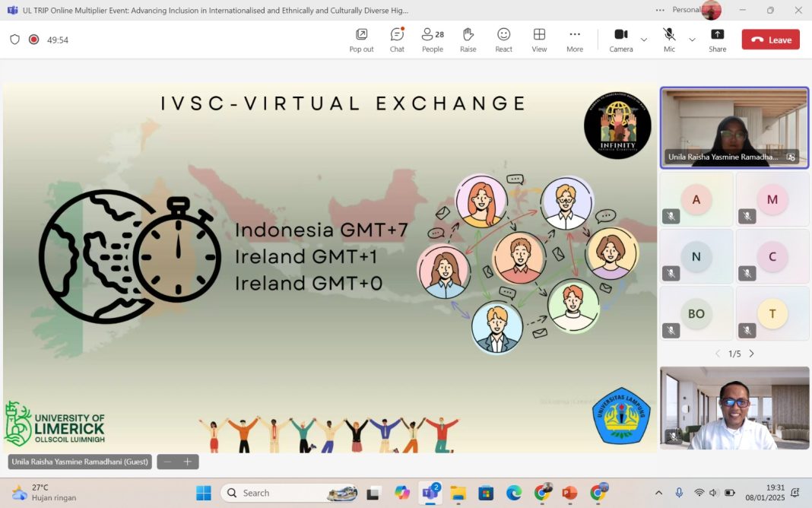Go to next page of participants
The width and height of the screenshot is (812, 508).
click(x=751, y=354)
